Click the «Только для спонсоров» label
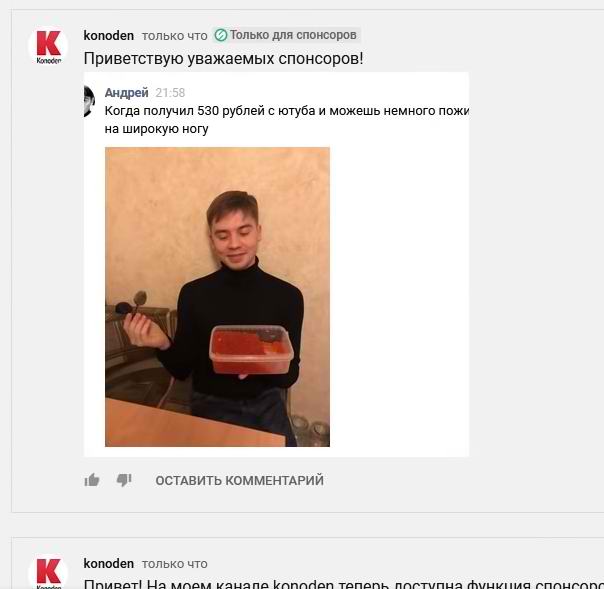The height and width of the screenshot is (589, 604). 293,35
